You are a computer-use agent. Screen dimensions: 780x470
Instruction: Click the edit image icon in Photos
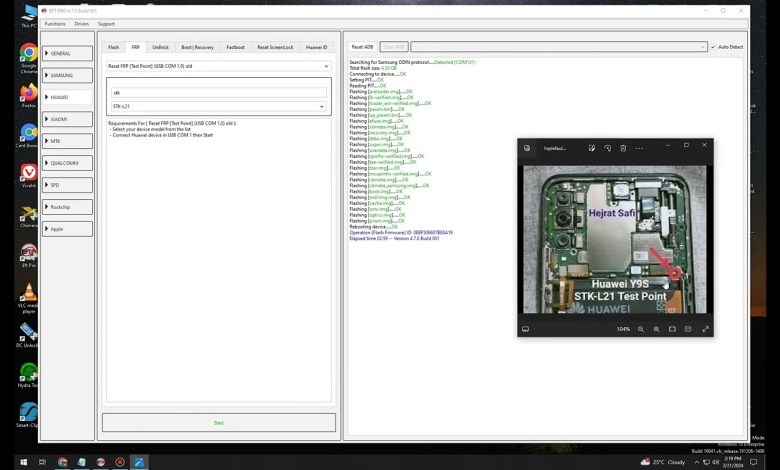591,148
